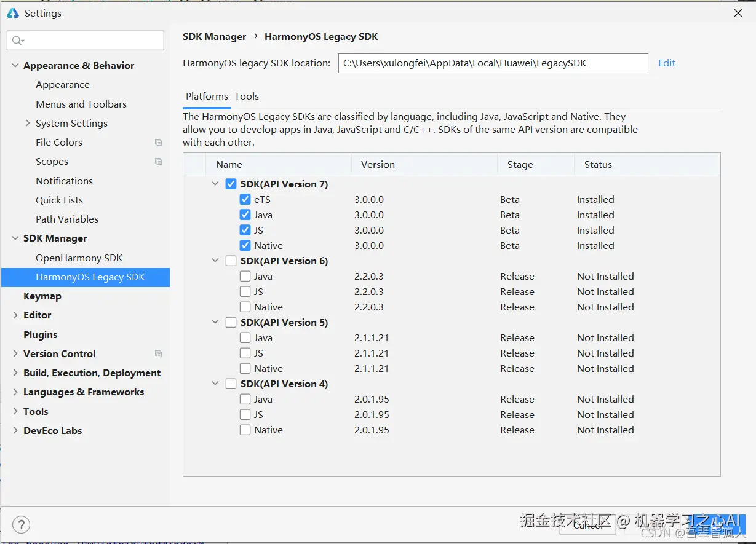Click the Status column header
Screen dimensions: 756x544
(647, 164)
